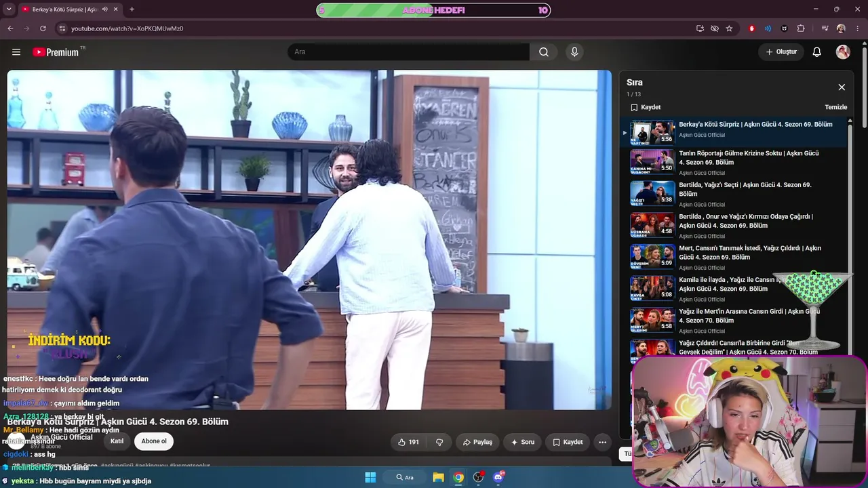This screenshot has height=488, width=868.
Task: Open the Chrome media controls icon
Action: pos(825,28)
